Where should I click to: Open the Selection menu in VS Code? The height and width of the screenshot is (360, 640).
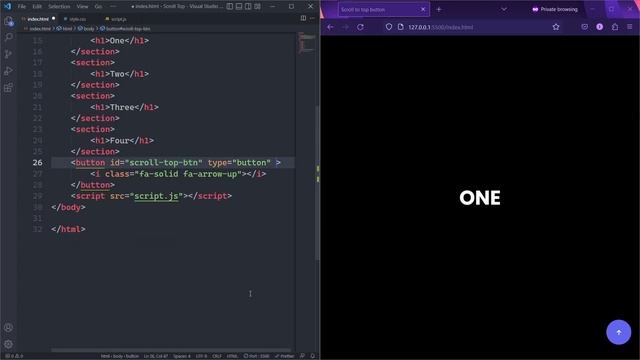pos(59,7)
